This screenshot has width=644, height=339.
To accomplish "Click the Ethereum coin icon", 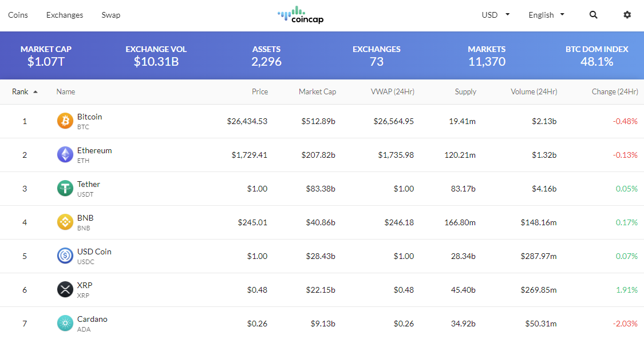I will (x=65, y=154).
